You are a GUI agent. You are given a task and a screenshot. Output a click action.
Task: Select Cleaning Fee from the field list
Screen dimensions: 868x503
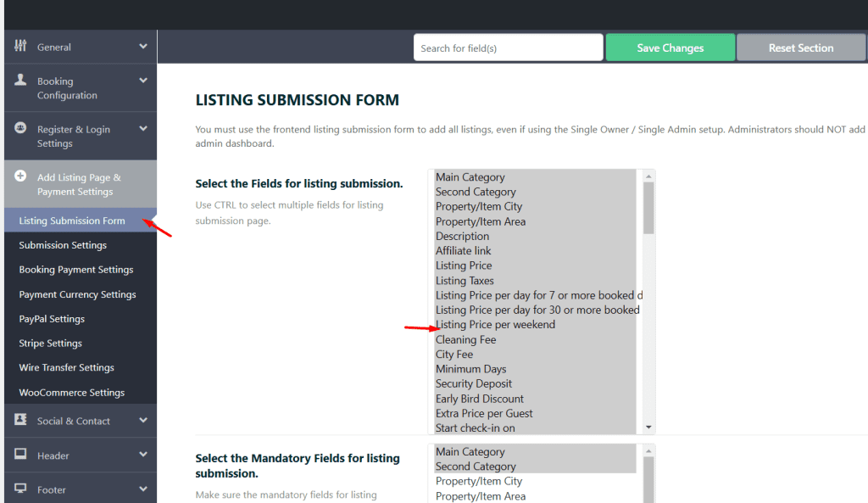click(x=465, y=339)
